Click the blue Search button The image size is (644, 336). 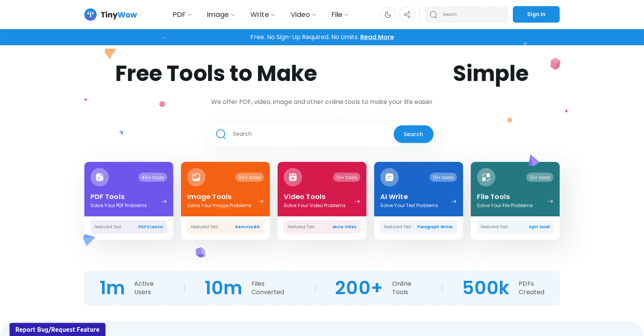413,134
